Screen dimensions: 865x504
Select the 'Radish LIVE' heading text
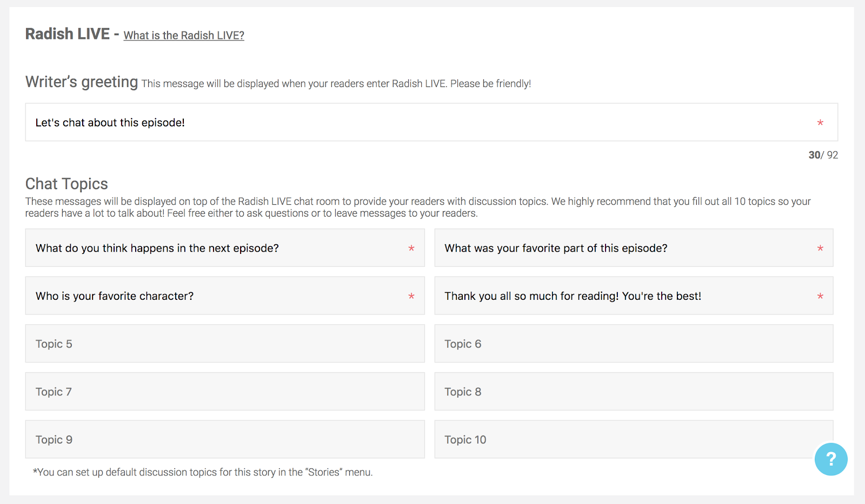(x=68, y=34)
